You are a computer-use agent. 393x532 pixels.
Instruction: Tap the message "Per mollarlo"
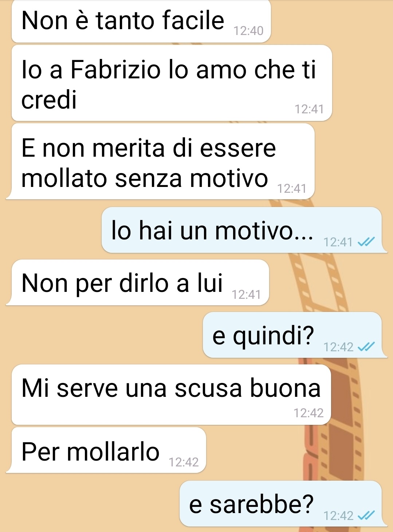(x=109, y=450)
